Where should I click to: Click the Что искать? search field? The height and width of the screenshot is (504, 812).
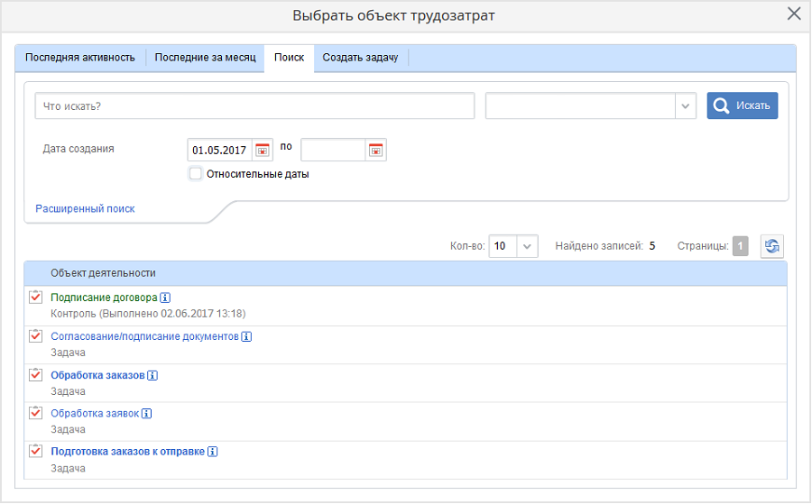click(254, 105)
